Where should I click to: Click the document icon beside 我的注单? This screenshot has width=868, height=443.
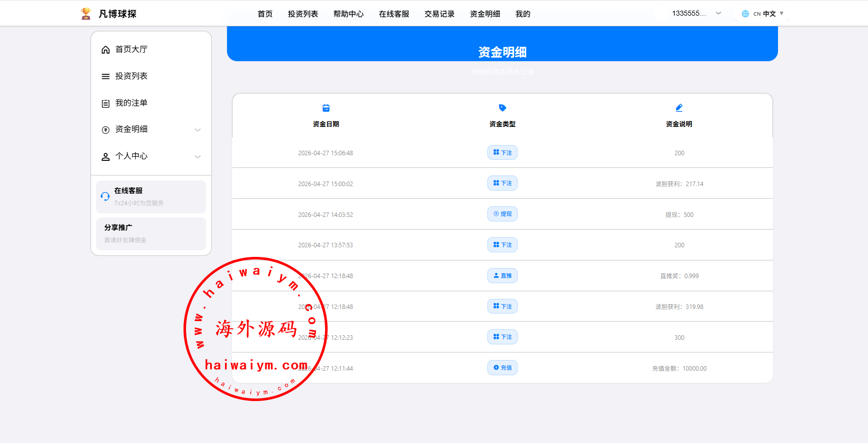106,103
